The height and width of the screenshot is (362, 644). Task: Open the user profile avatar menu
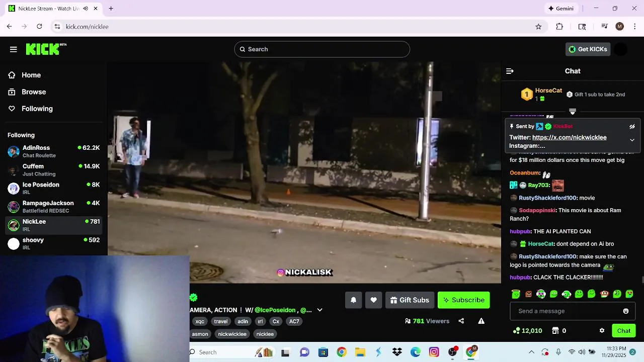pyautogui.click(x=621, y=49)
